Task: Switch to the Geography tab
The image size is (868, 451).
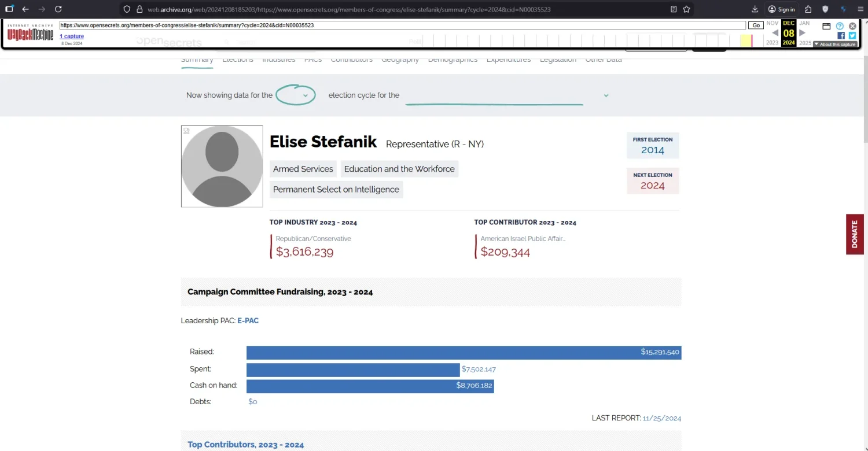Action: 400,60
